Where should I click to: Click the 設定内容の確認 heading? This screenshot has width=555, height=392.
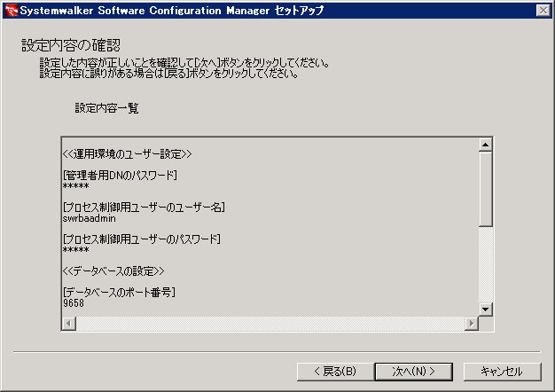click(71, 45)
